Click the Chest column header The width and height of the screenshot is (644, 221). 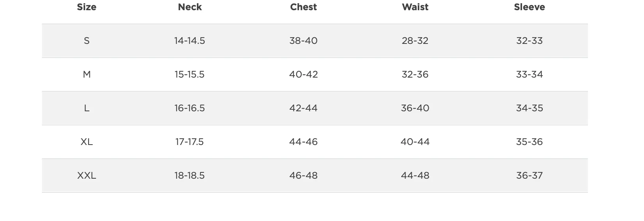tap(304, 7)
